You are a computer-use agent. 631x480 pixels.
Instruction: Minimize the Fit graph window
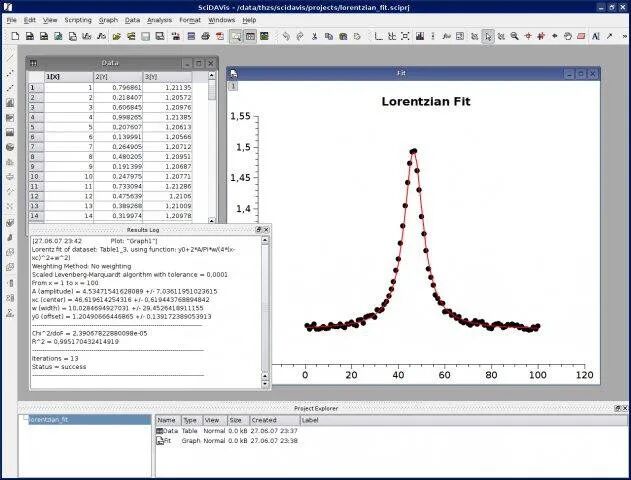click(x=569, y=74)
